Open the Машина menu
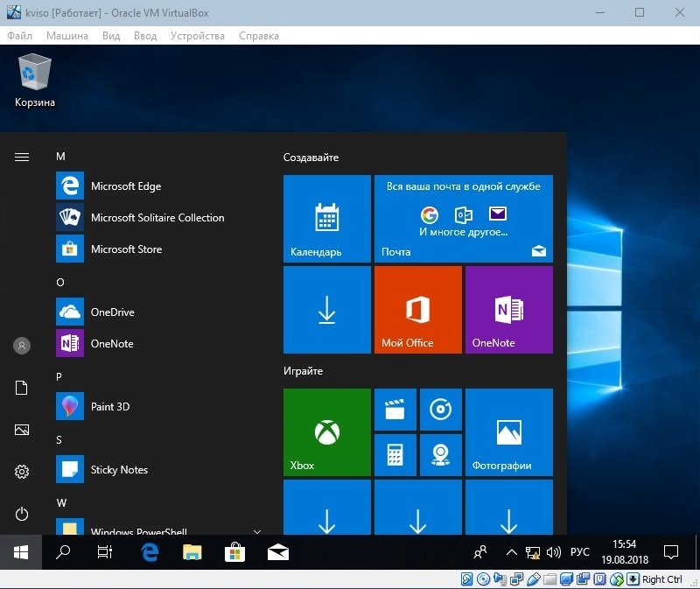This screenshot has height=589, width=700. pyautogui.click(x=67, y=36)
